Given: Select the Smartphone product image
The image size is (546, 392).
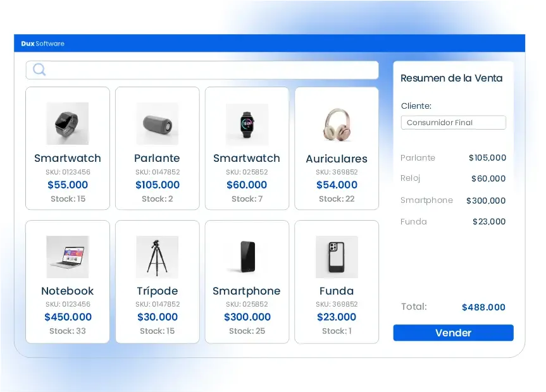Looking at the screenshot, I should click(x=247, y=257).
